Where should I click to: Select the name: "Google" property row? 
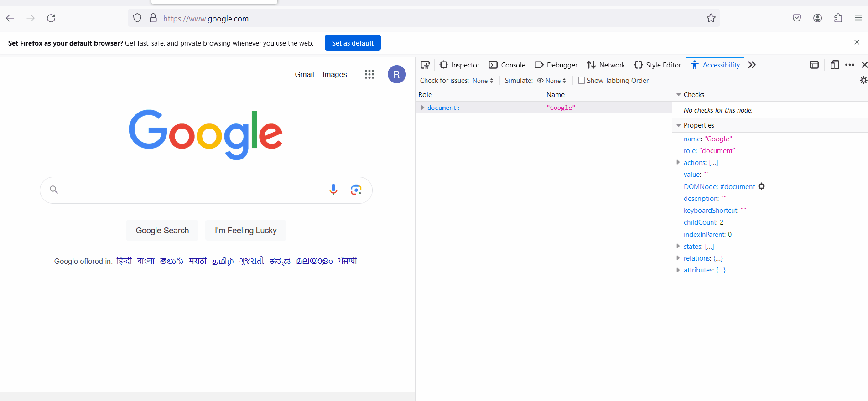point(708,139)
